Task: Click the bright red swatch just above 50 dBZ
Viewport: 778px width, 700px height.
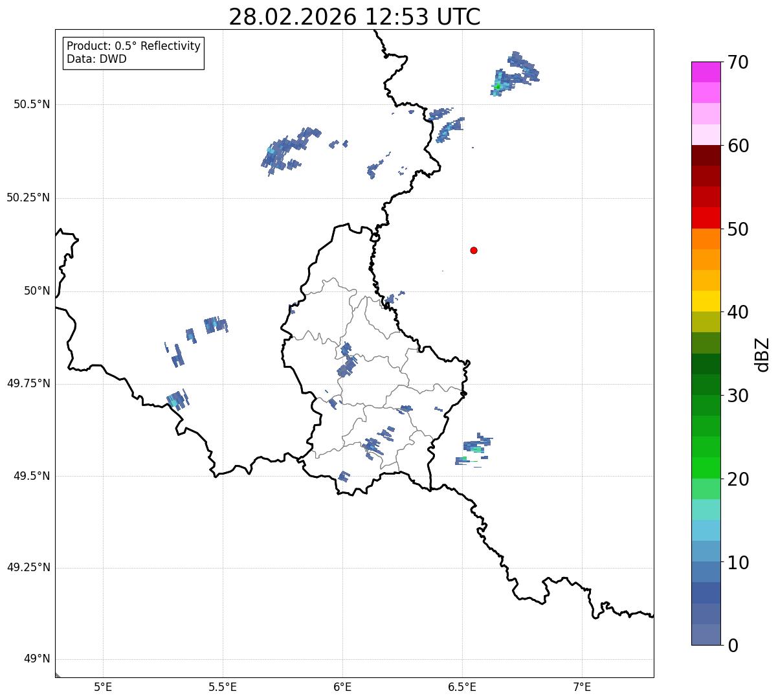Action: click(x=706, y=218)
